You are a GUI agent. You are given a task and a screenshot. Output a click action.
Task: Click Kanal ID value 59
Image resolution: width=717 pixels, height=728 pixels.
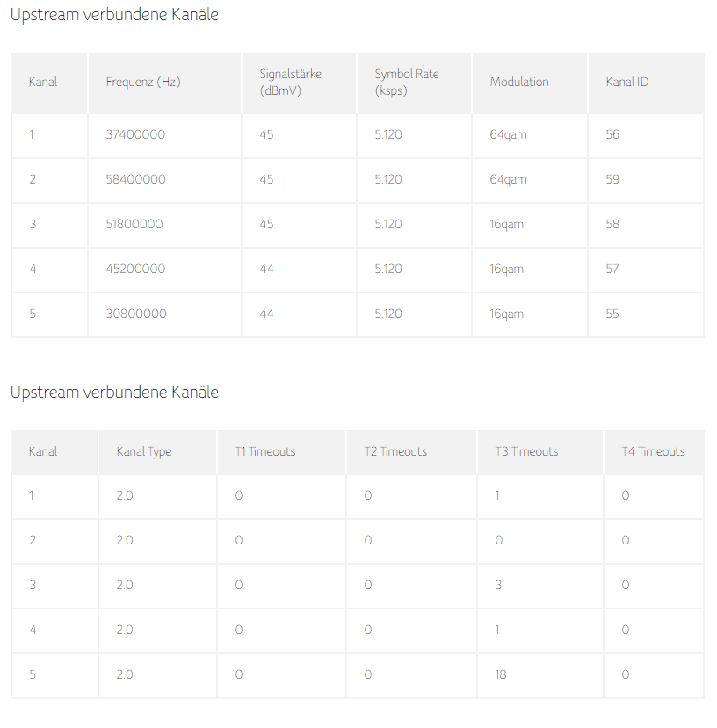612,179
